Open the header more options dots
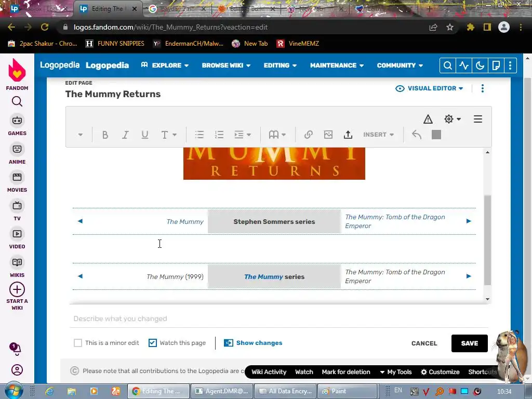The width and height of the screenshot is (532, 399). point(510,65)
